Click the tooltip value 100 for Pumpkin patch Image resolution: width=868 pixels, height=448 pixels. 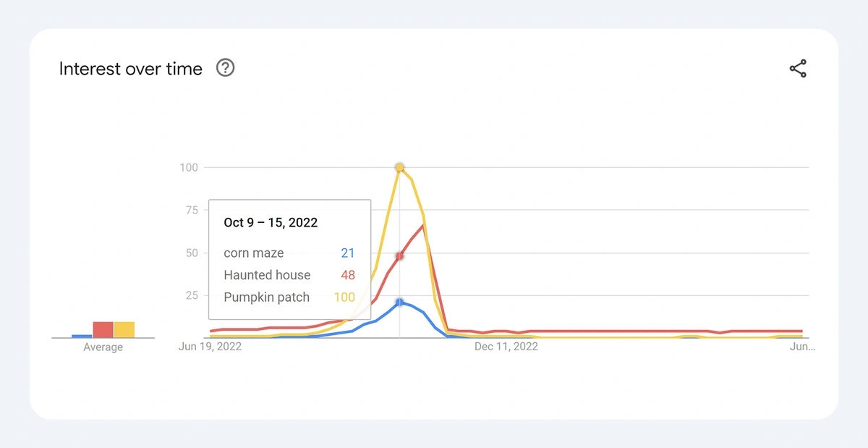click(x=344, y=297)
